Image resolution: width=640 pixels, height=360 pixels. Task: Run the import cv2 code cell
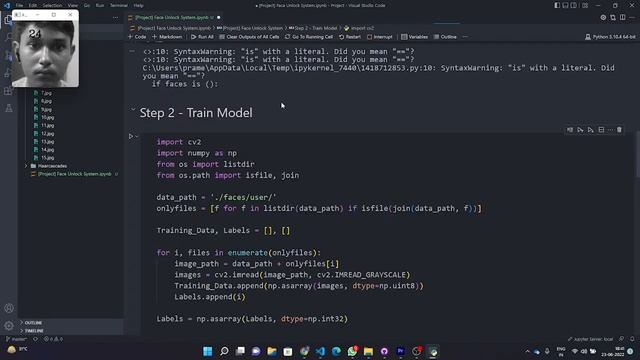click(x=131, y=136)
